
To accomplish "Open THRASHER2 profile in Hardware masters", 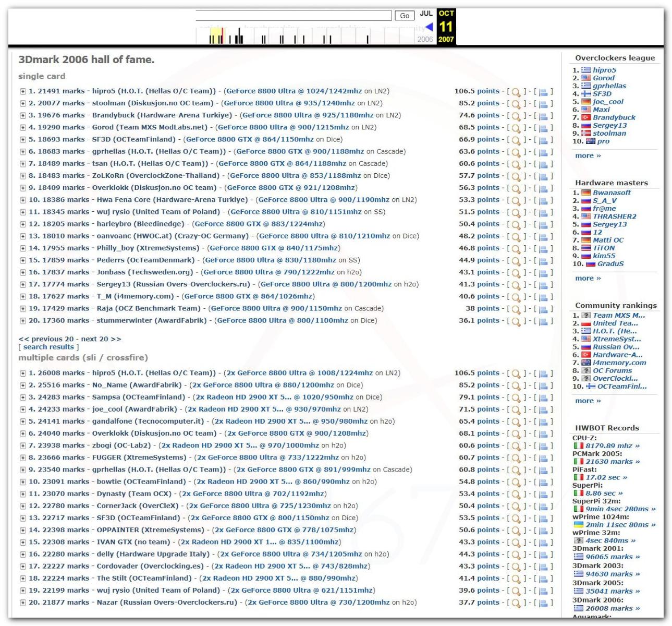I will point(614,216).
